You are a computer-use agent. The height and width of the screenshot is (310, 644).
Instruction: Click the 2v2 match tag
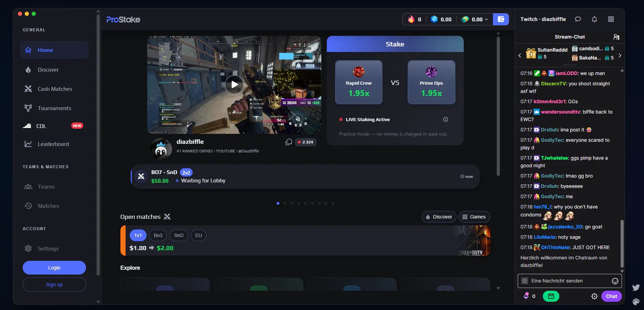(186, 173)
